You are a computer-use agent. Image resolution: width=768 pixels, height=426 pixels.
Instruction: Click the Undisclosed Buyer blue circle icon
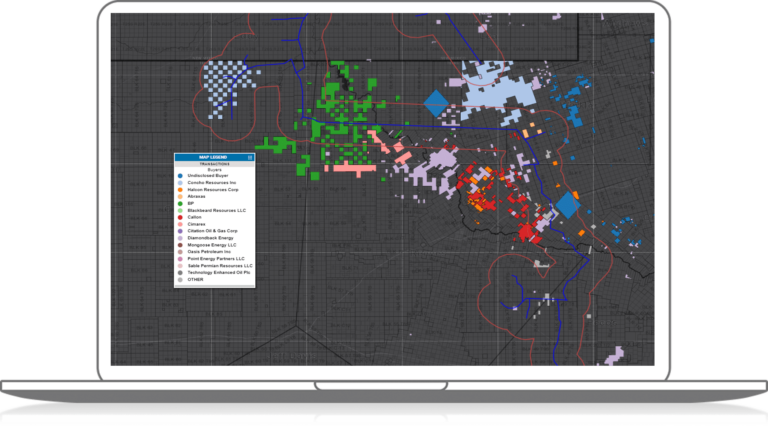click(180, 176)
